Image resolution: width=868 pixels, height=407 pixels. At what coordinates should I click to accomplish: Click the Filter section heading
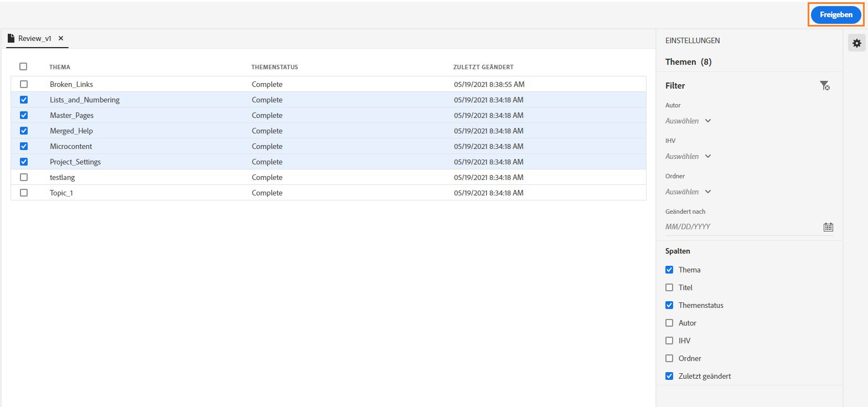675,86
